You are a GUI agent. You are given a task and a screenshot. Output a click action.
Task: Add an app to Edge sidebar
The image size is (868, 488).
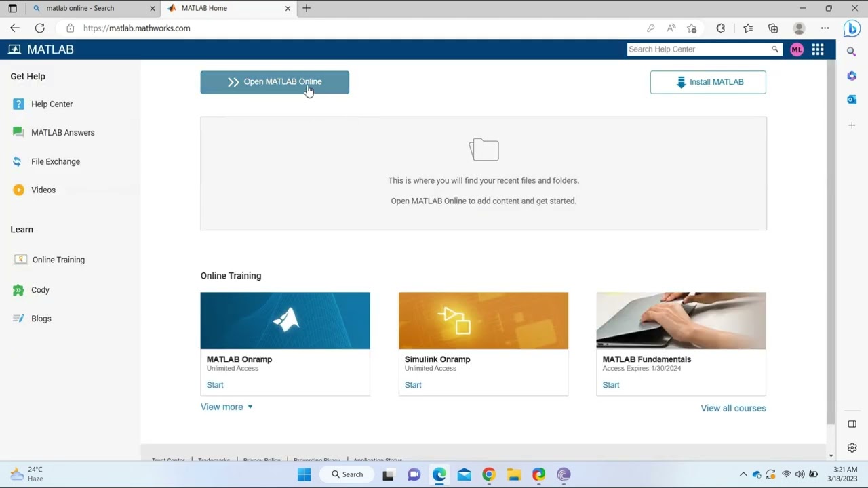(852, 125)
